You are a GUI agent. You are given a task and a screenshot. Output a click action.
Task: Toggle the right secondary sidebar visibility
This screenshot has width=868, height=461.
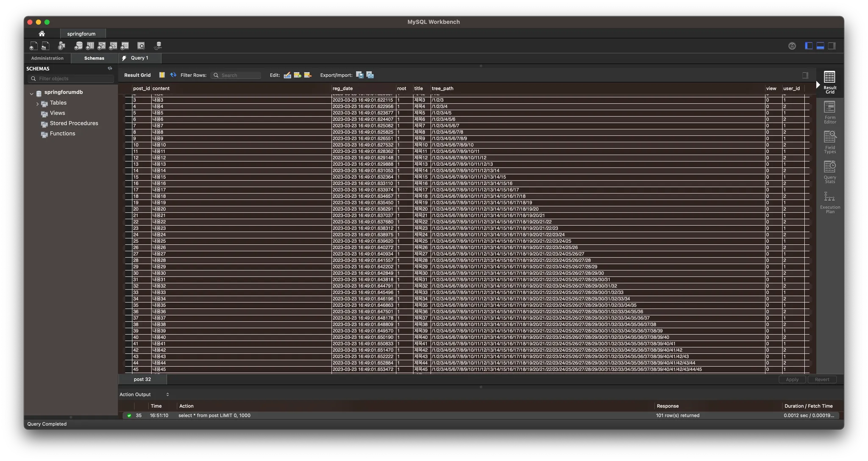832,46
